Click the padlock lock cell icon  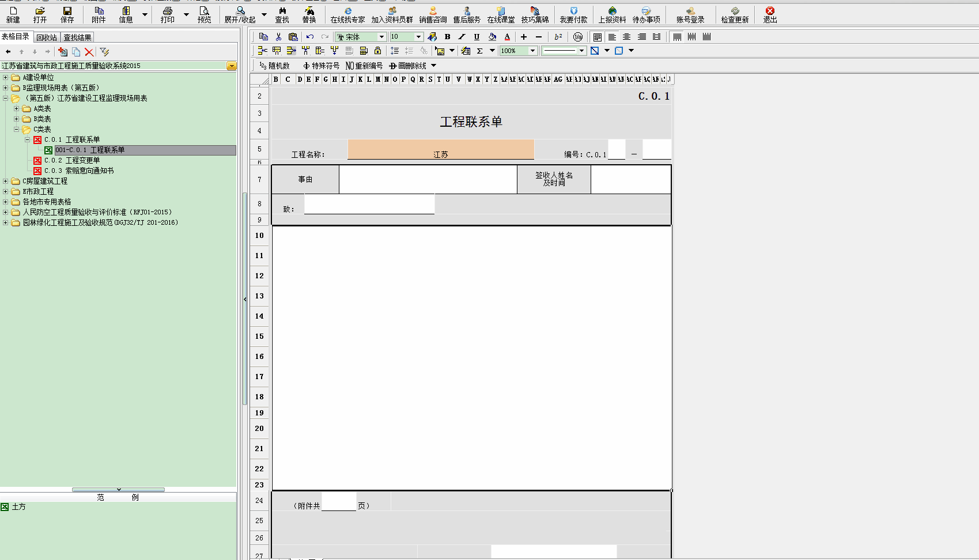(x=377, y=51)
